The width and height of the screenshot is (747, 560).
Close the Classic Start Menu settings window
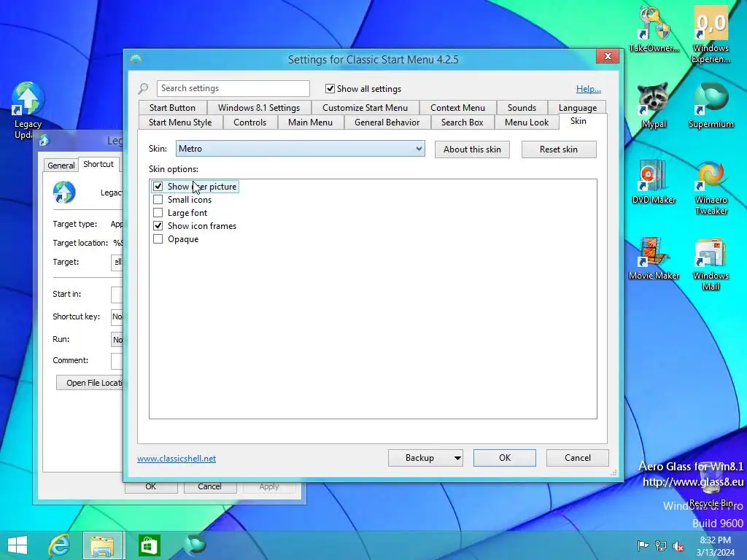tap(608, 56)
